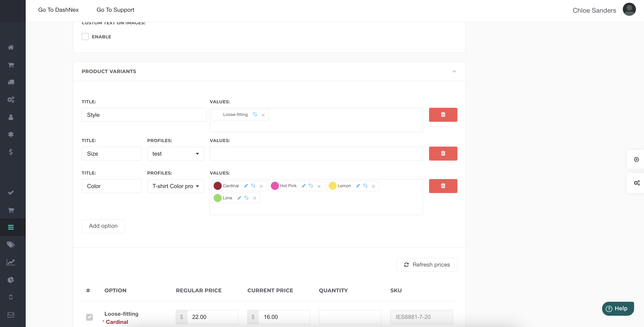Edit the Cardinal color value pencil icon

246,186
